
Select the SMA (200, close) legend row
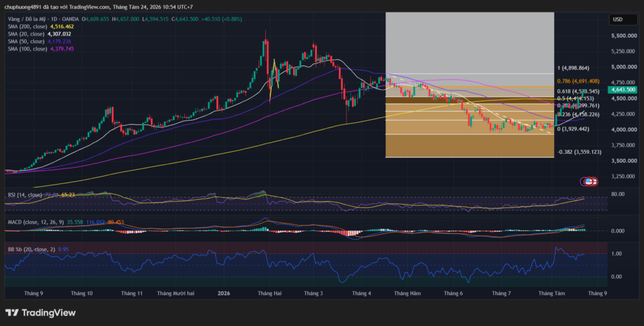(41, 26)
